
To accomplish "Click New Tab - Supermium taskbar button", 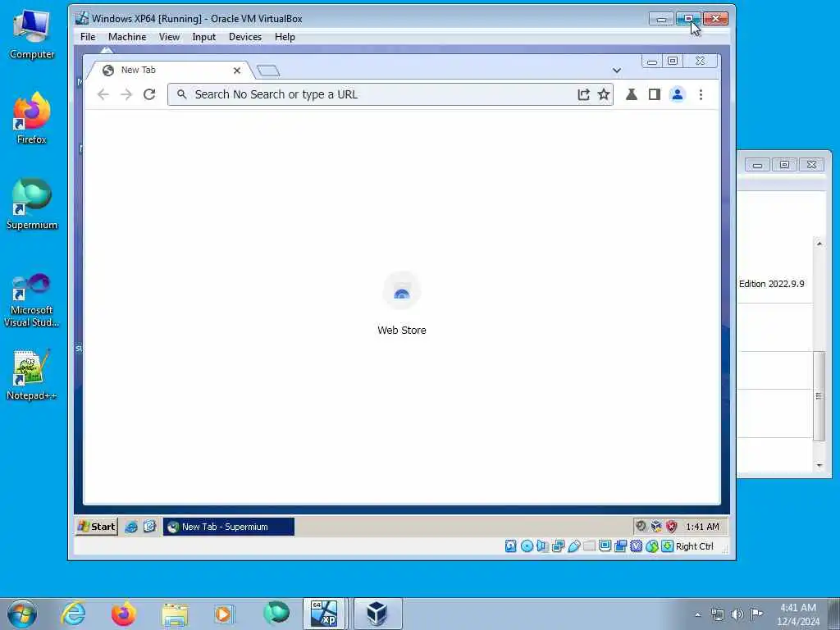I will pos(229,527).
